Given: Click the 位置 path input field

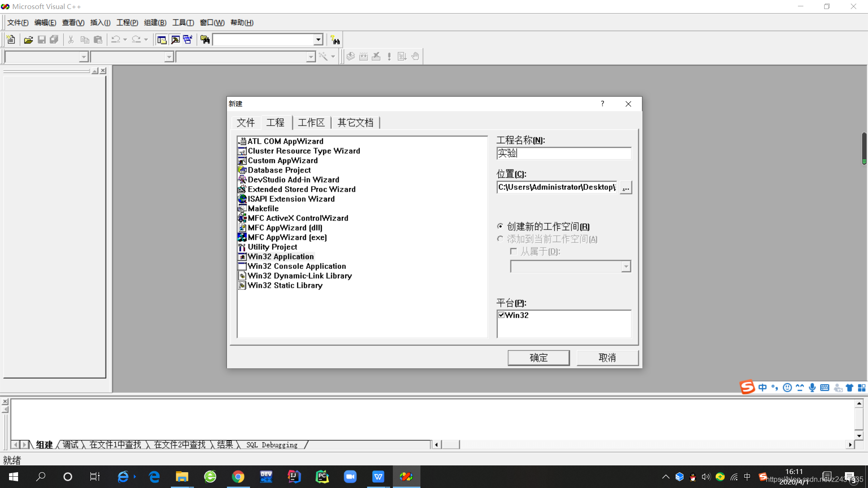Looking at the screenshot, I should coord(557,187).
